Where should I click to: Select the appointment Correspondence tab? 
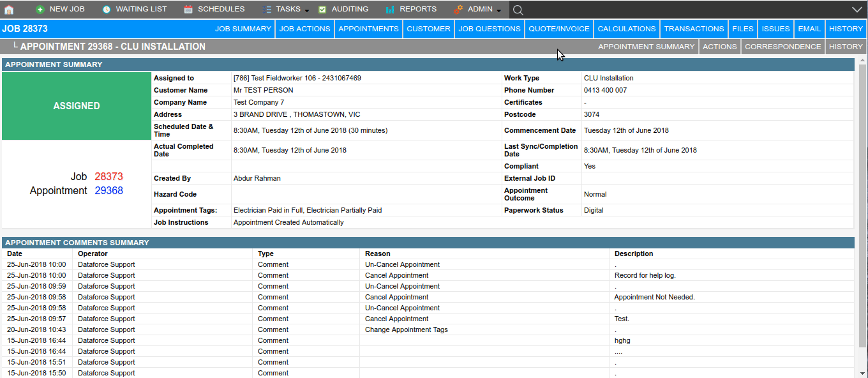(x=782, y=47)
